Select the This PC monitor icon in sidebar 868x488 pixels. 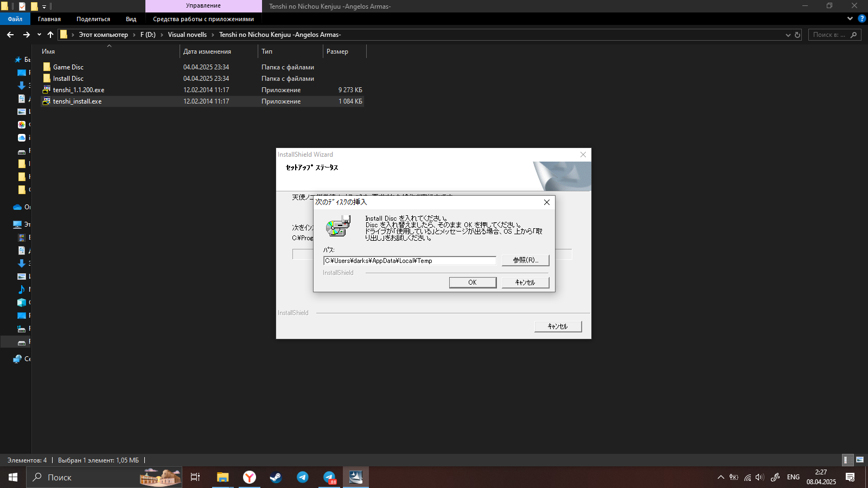click(17, 224)
